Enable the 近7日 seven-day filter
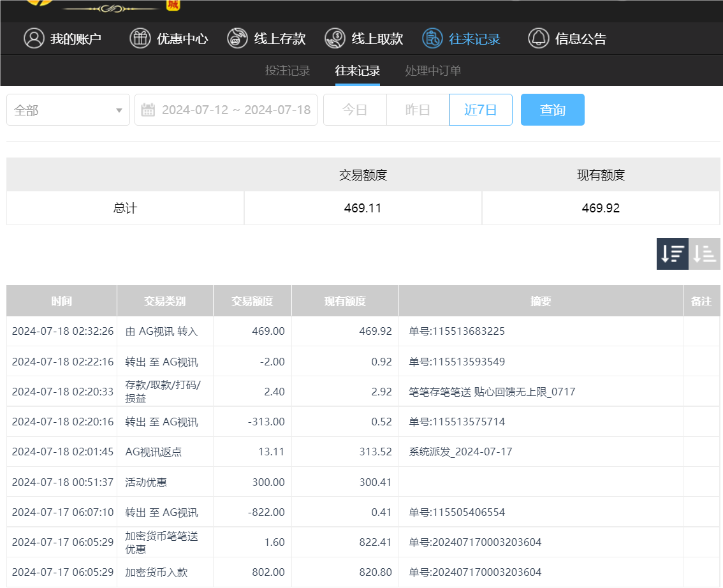Viewport: 723px width, 588px height. (480, 109)
